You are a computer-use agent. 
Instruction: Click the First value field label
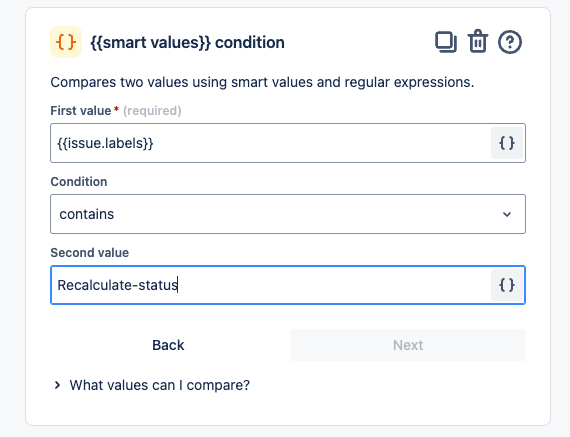point(81,111)
